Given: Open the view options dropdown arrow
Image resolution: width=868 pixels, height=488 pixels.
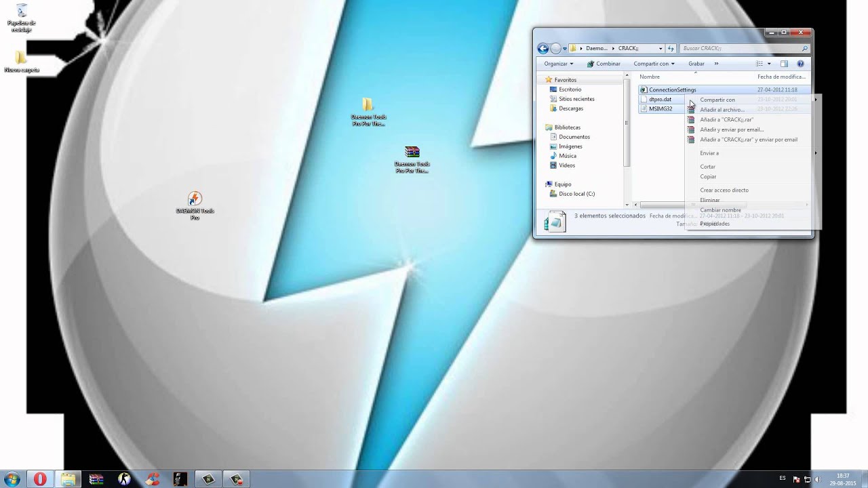Looking at the screenshot, I should 769,64.
